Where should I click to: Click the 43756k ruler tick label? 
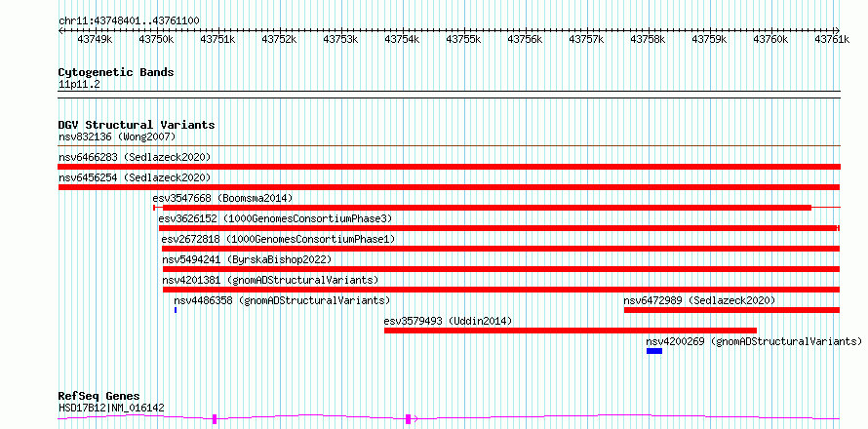[525, 39]
